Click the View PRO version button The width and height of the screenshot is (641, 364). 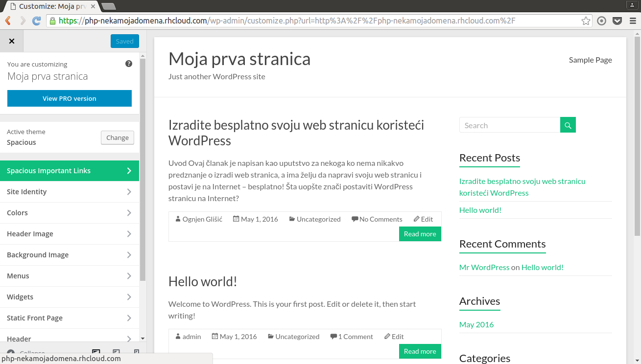[x=70, y=98]
